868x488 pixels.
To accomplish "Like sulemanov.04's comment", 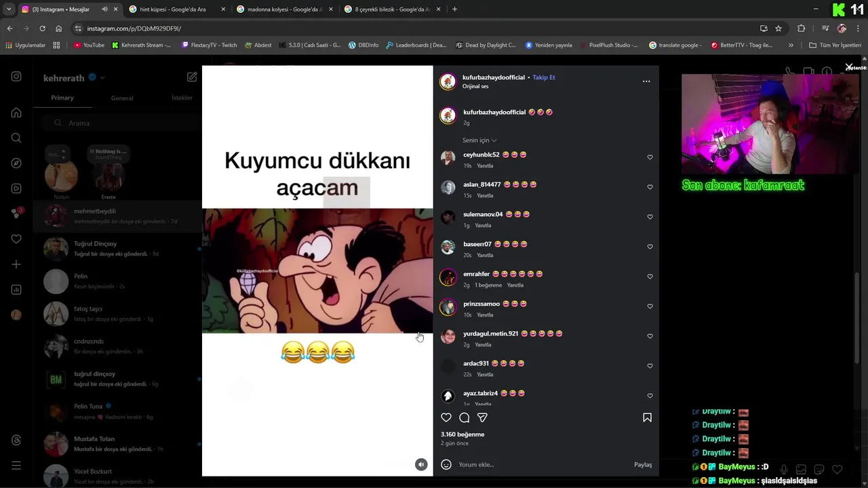I will point(650,217).
